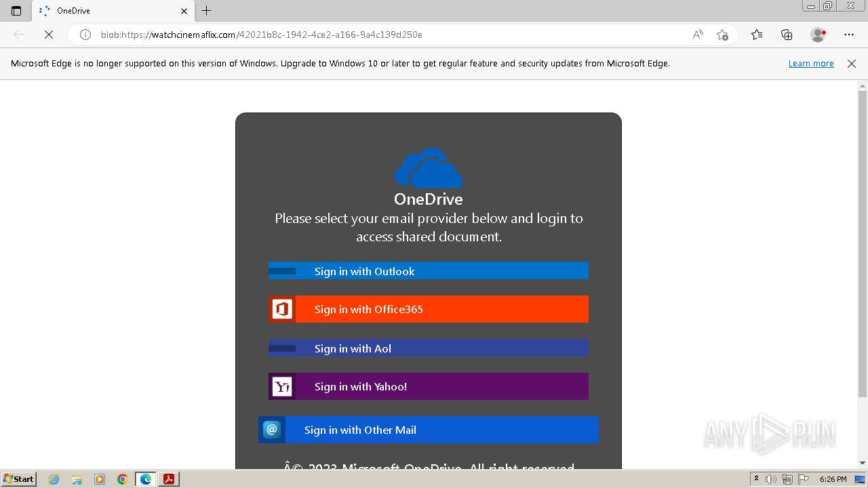Select Edge in the taskbar
Viewport: 868px width, 488px height.
tap(146, 479)
